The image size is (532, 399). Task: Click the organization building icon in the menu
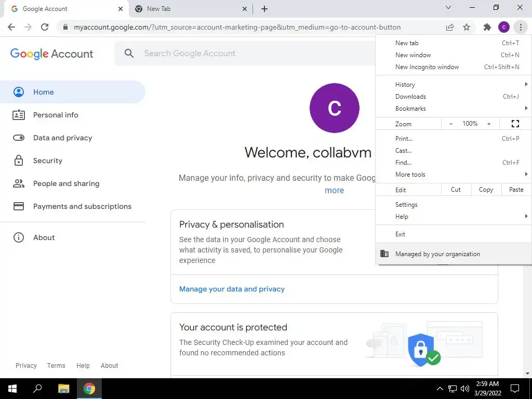coord(384,254)
